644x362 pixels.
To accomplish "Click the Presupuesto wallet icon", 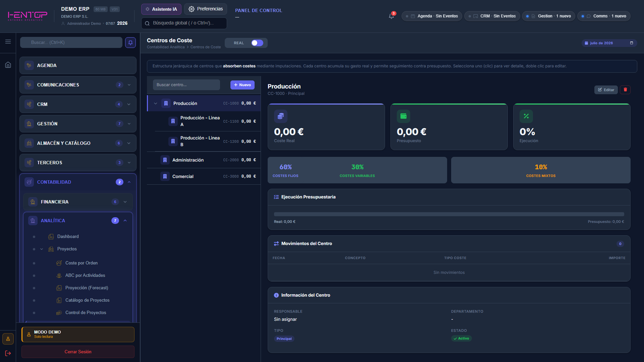I will [404, 116].
